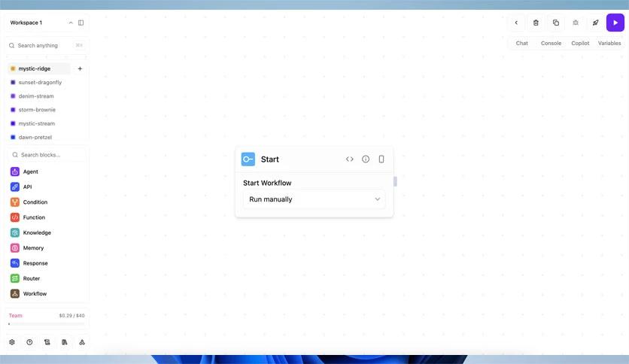
Task: Open the Copilot tab
Action: pos(580,43)
